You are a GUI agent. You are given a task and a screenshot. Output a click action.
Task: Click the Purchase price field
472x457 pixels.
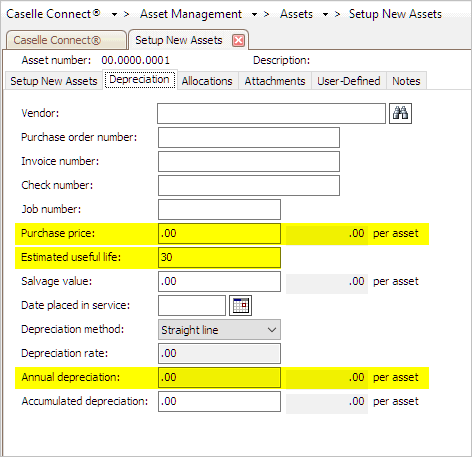coord(219,233)
